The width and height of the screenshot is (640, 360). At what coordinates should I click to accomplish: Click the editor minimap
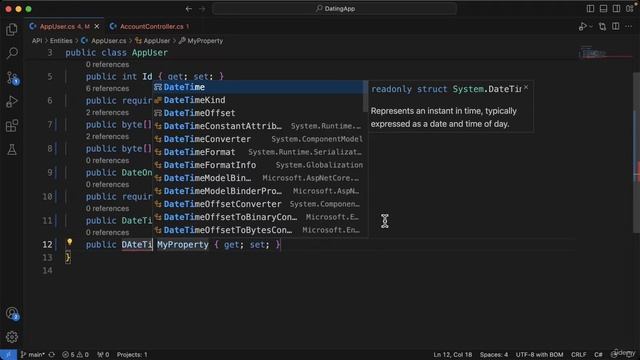point(606,54)
